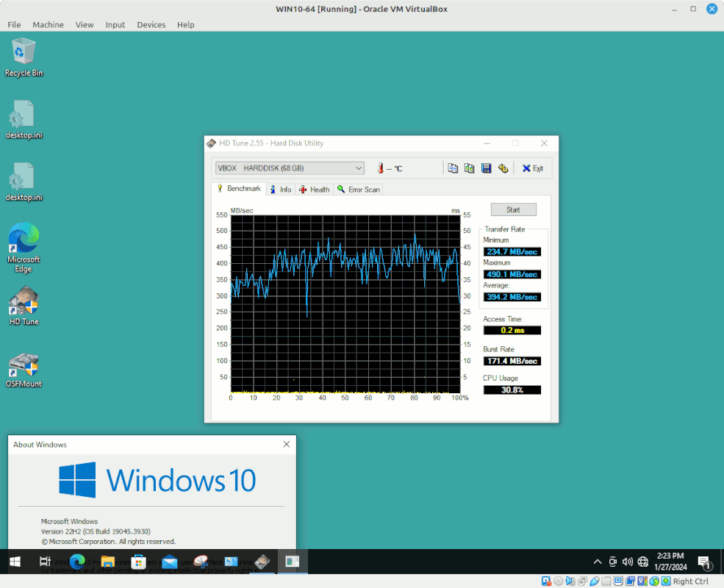Click VirtualBox hard disk activity indicator
724x588 pixels.
click(546, 581)
